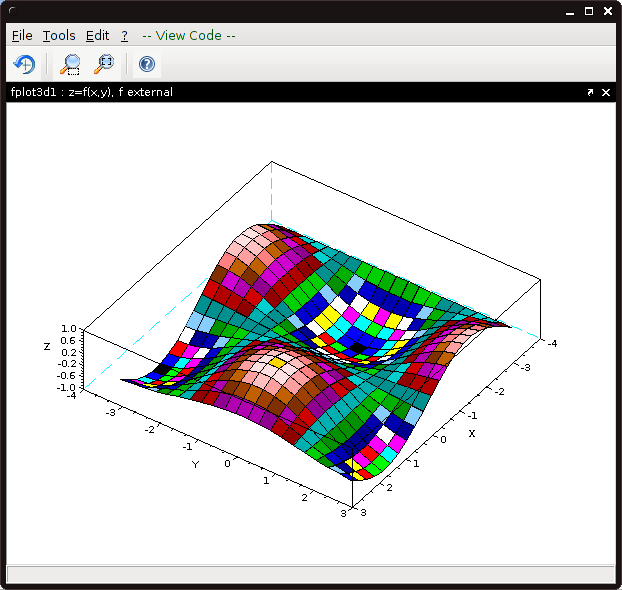Viewport: 622px width, 590px height.
Task: Click the Z axis label
Action: (46, 346)
